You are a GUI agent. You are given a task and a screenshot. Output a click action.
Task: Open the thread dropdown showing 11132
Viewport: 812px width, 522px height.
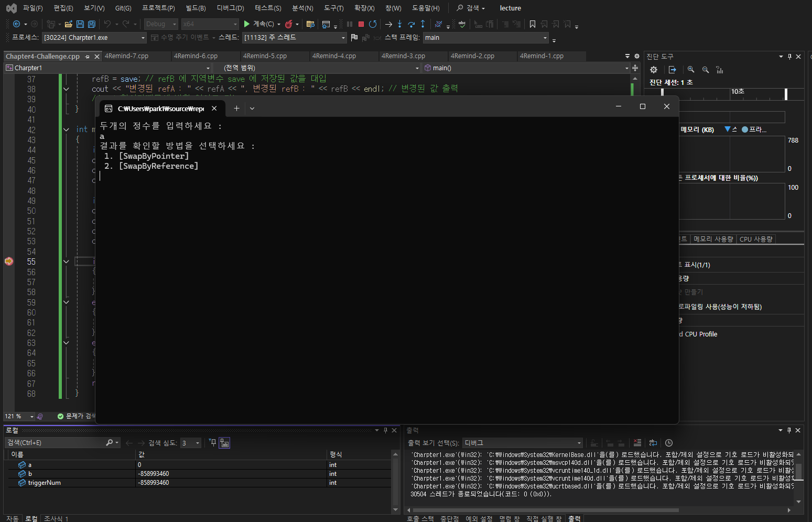(x=295, y=38)
